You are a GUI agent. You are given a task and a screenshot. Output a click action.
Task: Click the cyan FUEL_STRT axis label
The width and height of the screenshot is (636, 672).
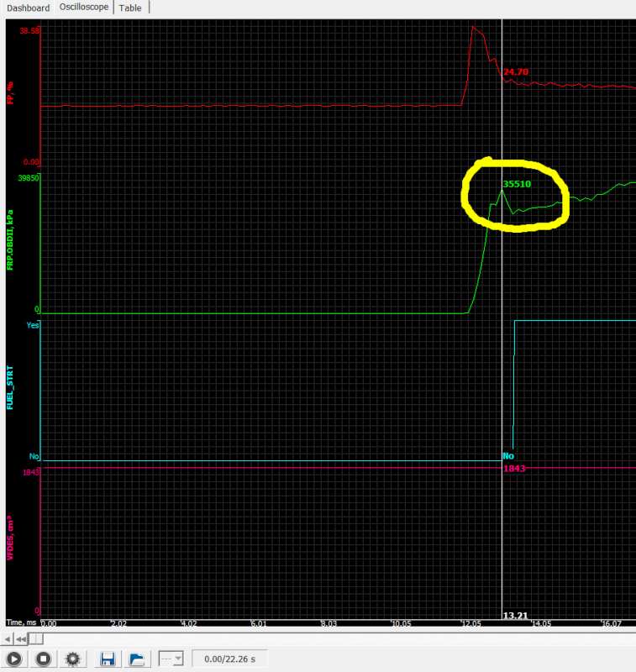click(x=11, y=390)
